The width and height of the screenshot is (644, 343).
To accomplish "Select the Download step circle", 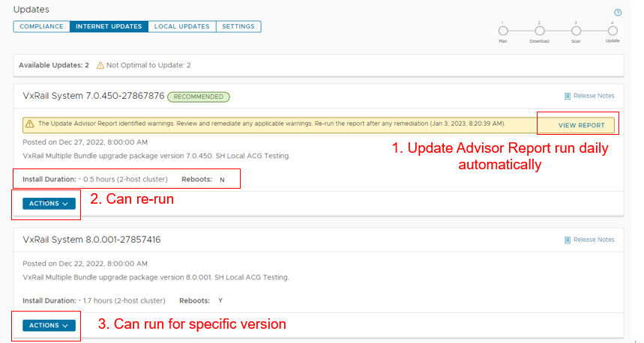I will point(540,31).
